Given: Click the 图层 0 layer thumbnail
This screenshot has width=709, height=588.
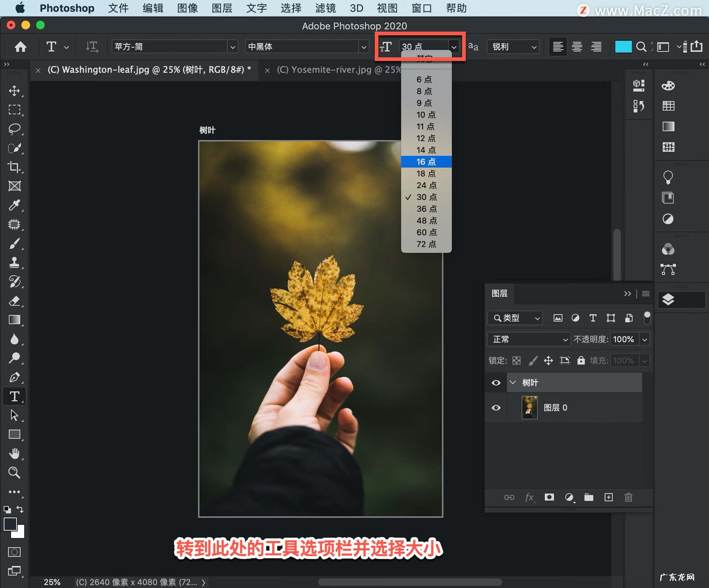Looking at the screenshot, I should pos(530,407).
